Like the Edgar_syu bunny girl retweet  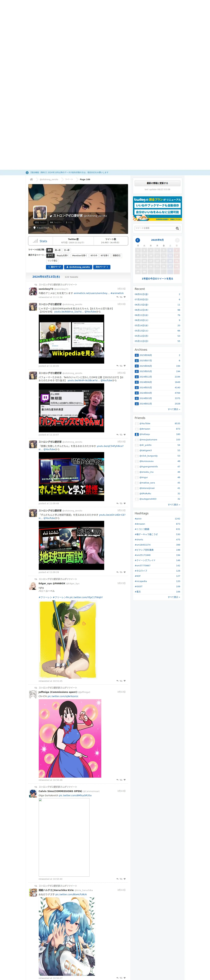point(124,681)
